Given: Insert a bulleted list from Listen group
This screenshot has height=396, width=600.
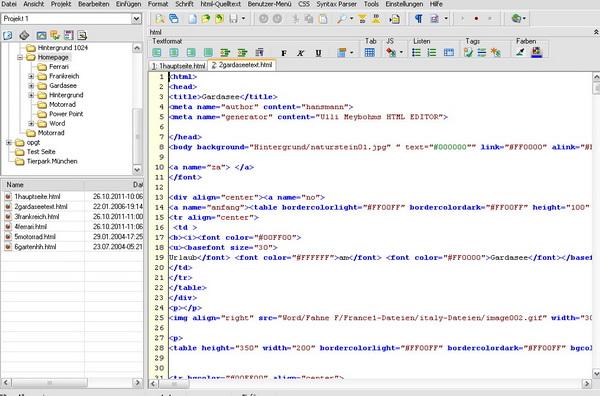Looking at the screenshot, I should click(x=416, y=52).
